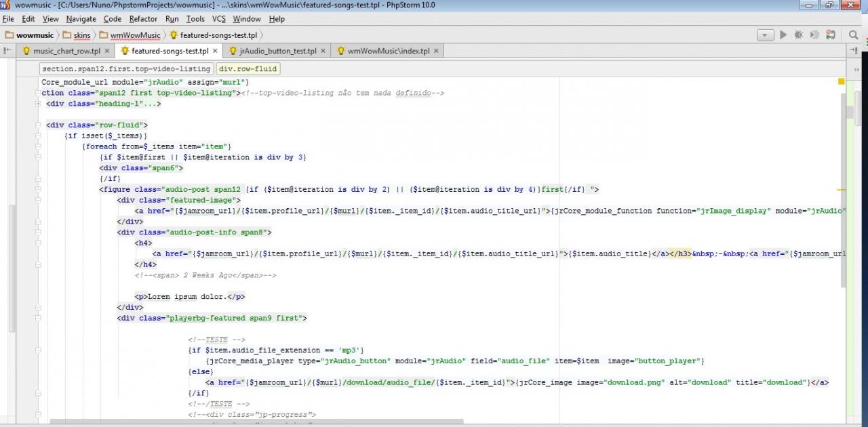Collapse the div class="row-fluid" block
This screenshot has height=427, width=868.
(x=39, y=125)
